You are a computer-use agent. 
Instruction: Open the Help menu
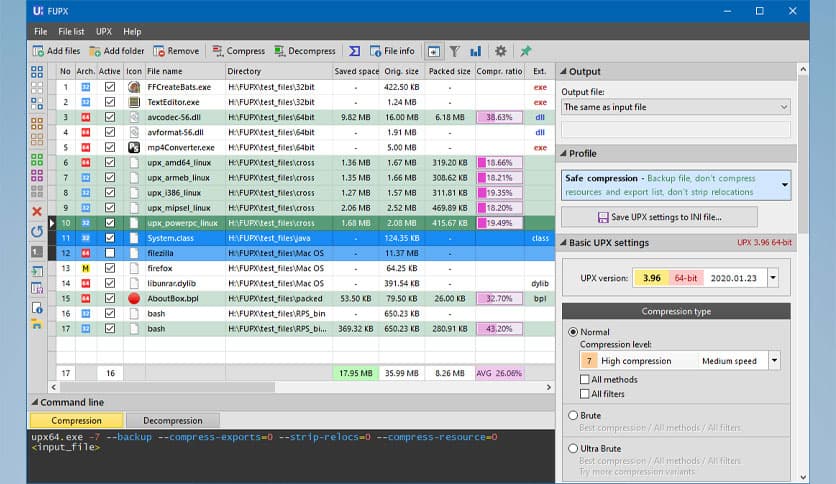pyautogui.click(x=132, y=31)
